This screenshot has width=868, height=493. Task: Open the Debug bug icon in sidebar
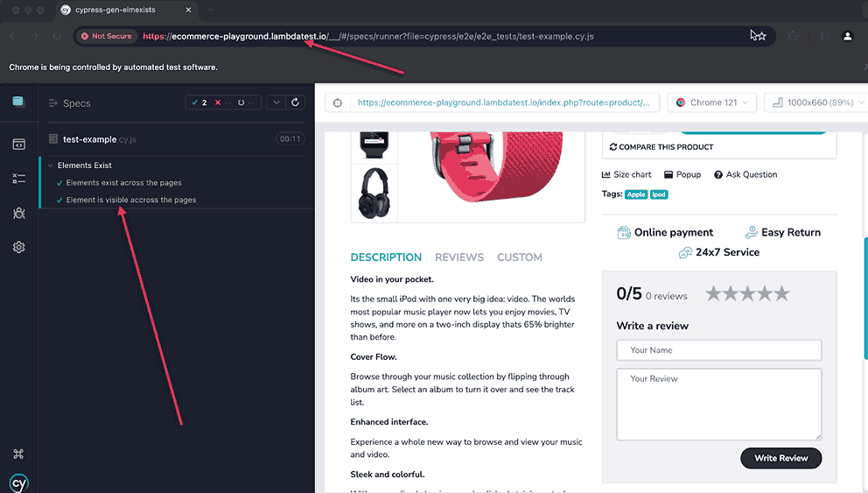pos(19,213)
